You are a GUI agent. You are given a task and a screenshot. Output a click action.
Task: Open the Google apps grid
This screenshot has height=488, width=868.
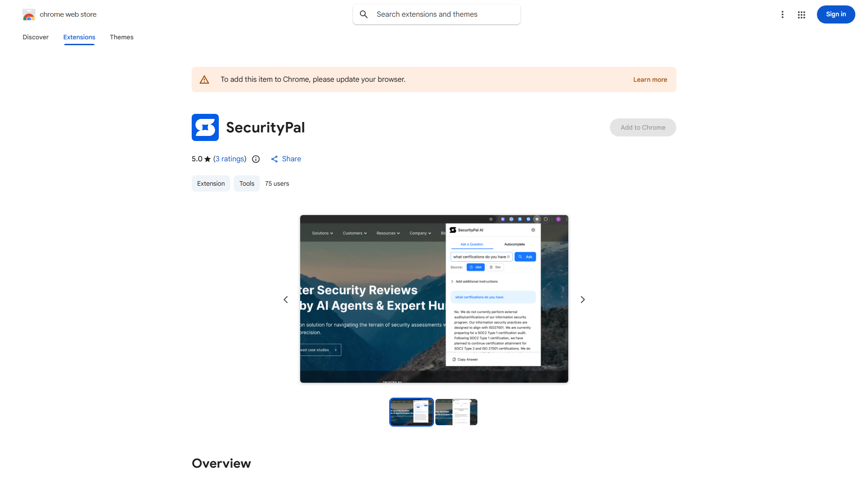801,14
